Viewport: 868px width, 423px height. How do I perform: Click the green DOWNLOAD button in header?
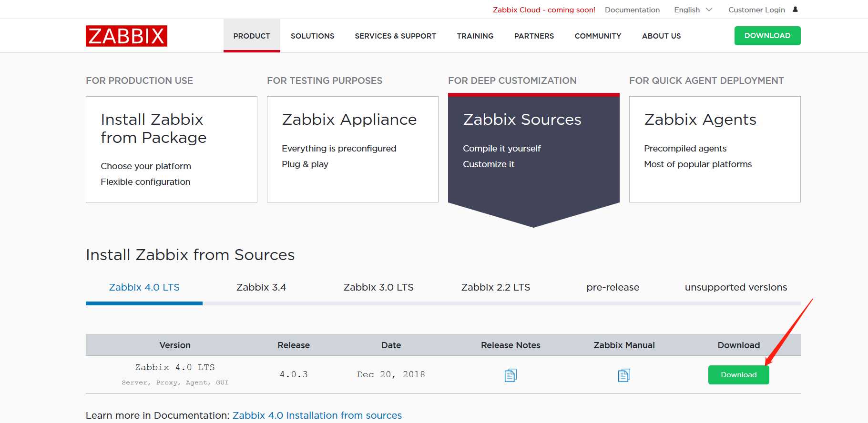pyautogui.click(x=767, y=36)
